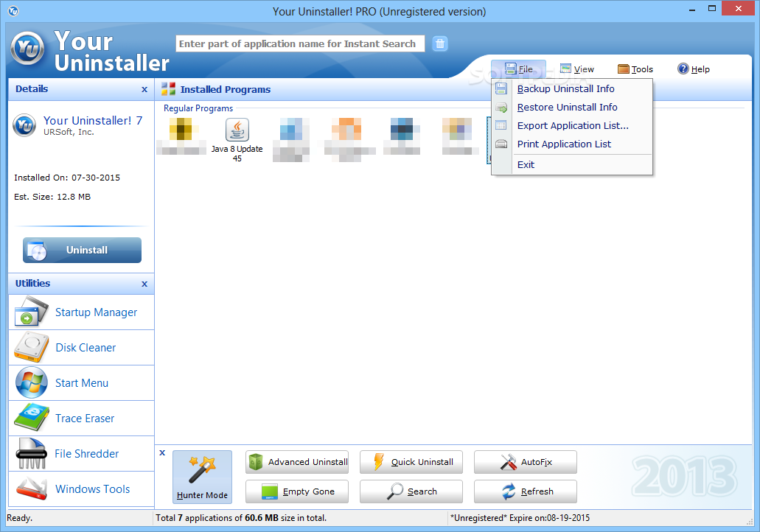Screen dimensions: 760x532
Task: Click the Startup Manager icon
Action: point(31,310)
